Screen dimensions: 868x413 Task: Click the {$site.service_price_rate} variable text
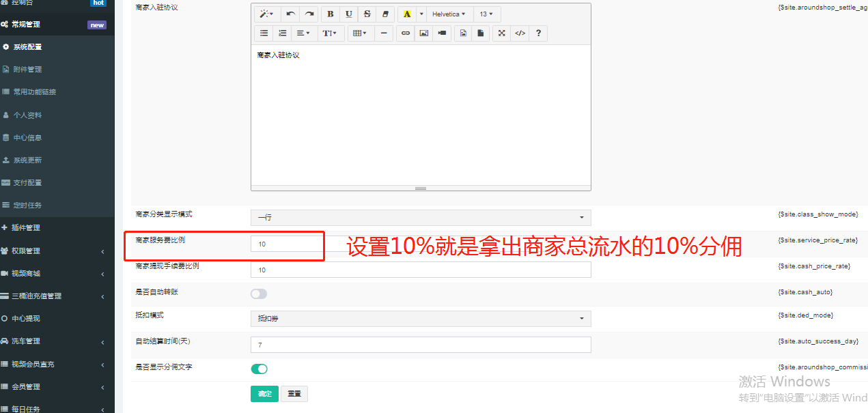[x=817, y=240]
